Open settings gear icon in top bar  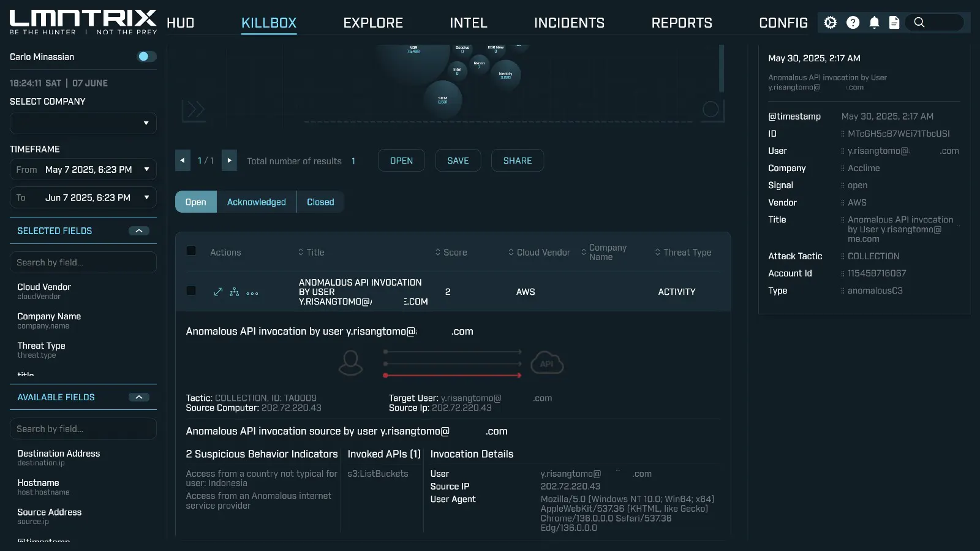(830, 23)
